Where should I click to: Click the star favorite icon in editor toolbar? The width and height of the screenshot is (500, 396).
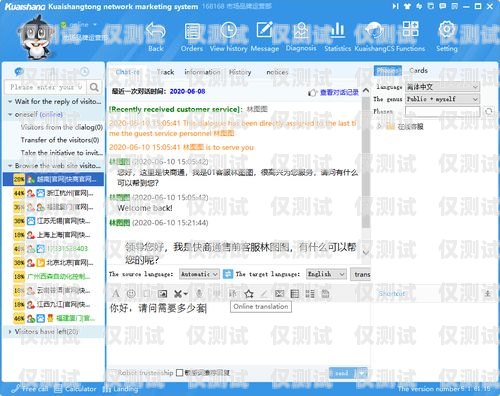(249, 294)
